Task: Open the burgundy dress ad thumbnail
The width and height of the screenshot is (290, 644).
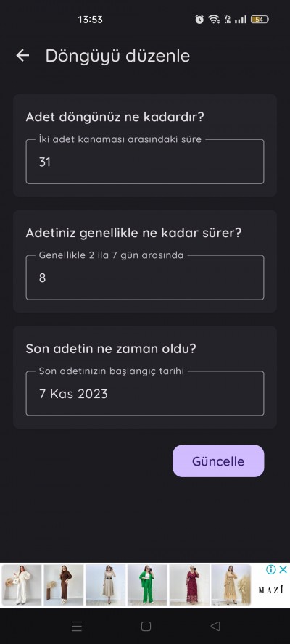Action: pyautogui.click(x=189, y=585)
